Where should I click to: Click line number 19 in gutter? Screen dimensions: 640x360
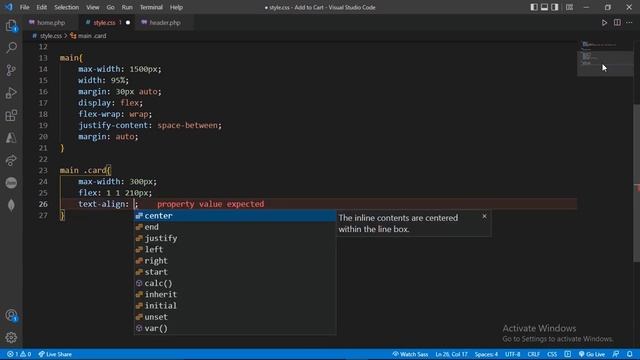pyautogui.click(x=43, y=125)
